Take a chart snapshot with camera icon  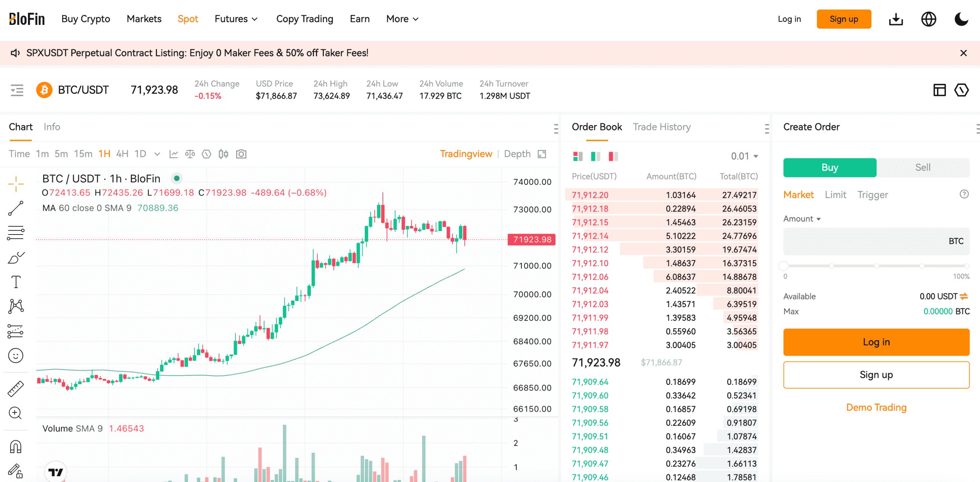coord(241,154)
